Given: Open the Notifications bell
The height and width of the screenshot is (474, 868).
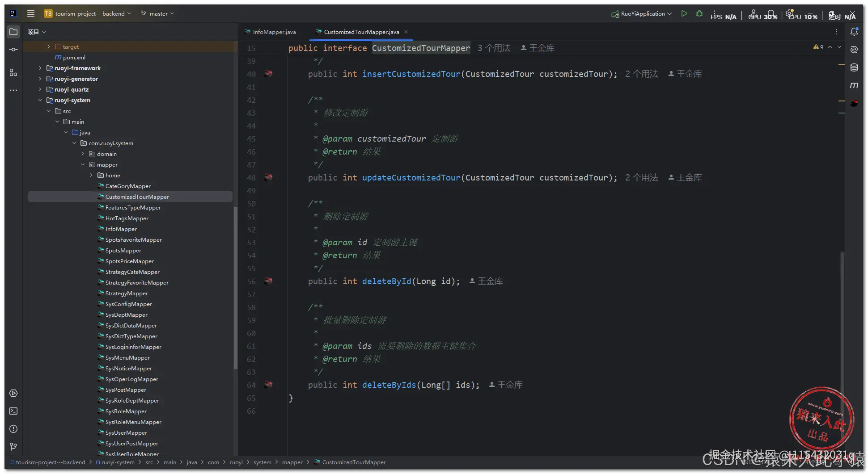Looking at the screenshot, I should pyautogui.click(x=854, y=32).
